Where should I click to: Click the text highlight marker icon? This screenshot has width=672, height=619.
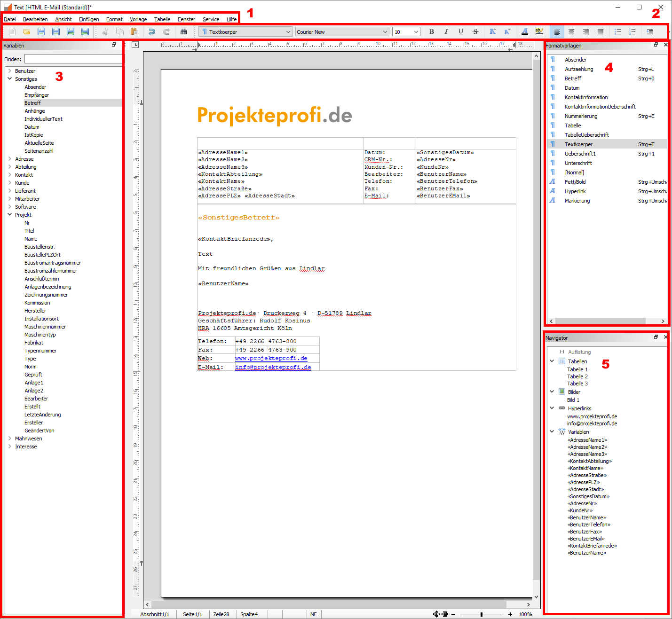(539, 31)
